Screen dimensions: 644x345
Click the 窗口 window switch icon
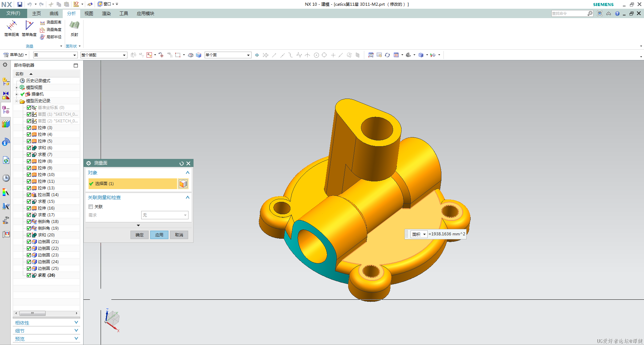point(100,4)
